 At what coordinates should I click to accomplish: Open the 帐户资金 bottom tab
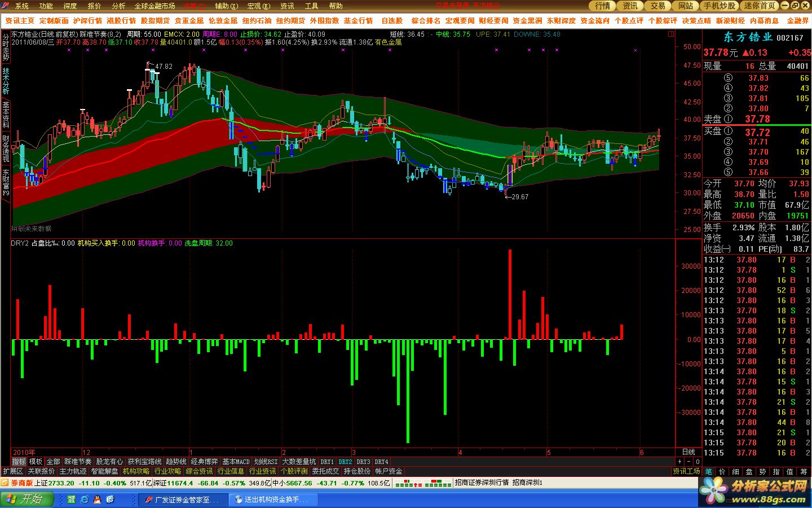[389, 471]
